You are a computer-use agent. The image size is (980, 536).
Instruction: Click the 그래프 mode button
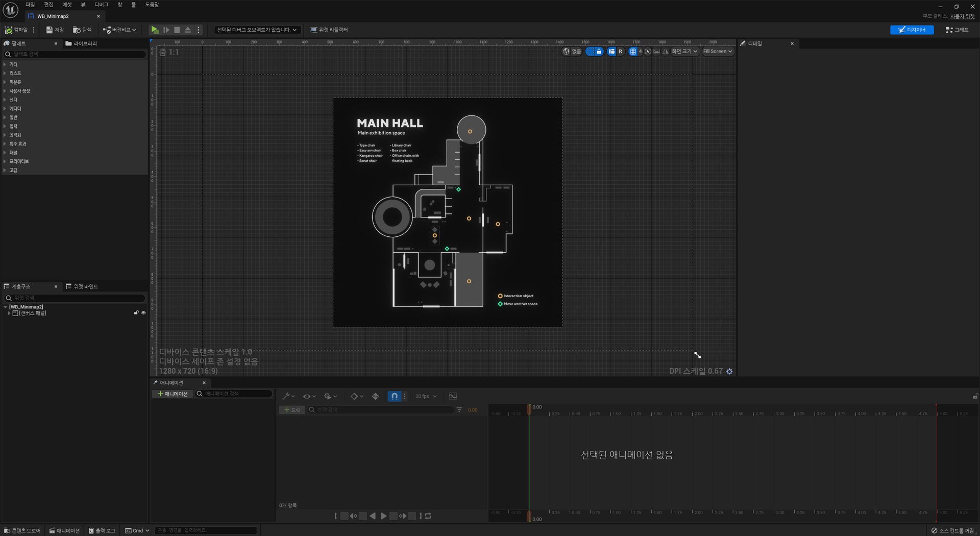pyautogui.click(x=957, y=30)
